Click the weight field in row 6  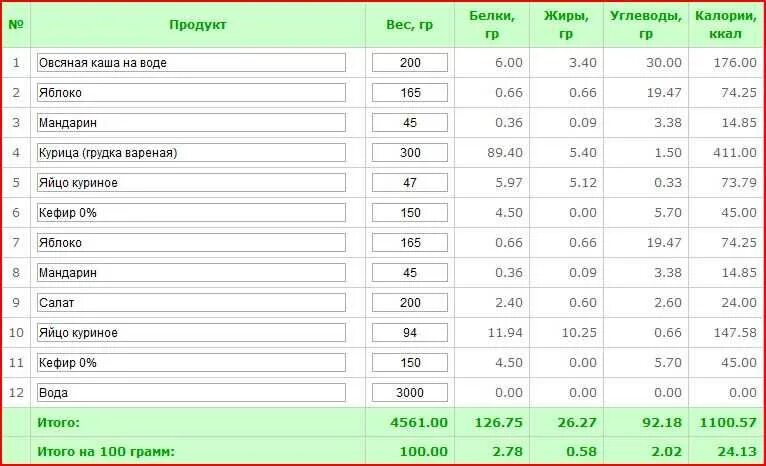tap(410, 213)
